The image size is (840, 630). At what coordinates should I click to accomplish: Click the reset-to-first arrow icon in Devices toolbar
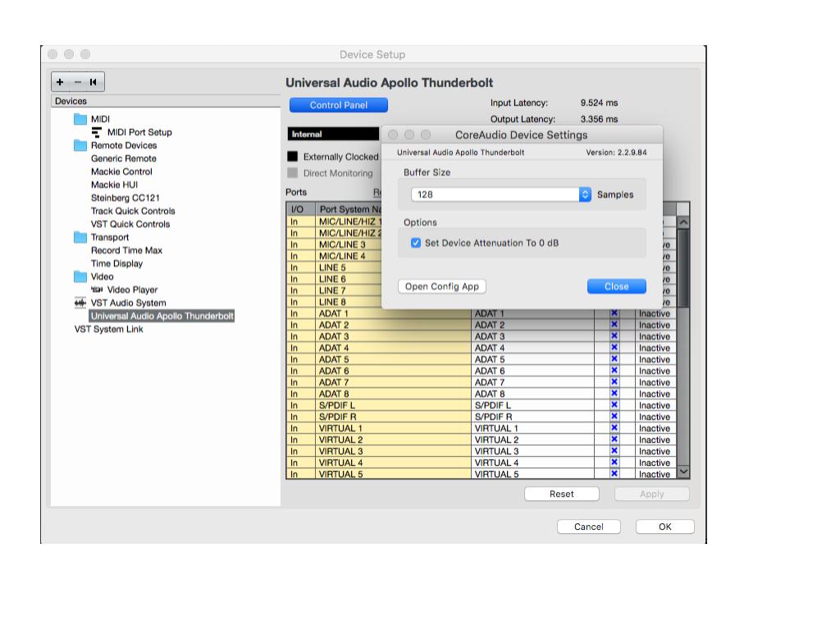94,82
